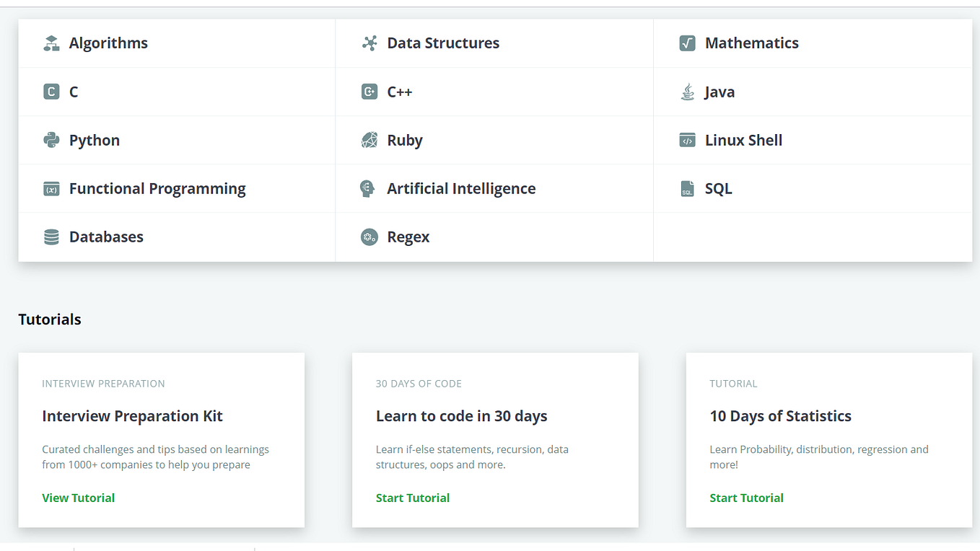Click the Artificial Intelligence head icon
980x551 pixels.
pos(368,189)
